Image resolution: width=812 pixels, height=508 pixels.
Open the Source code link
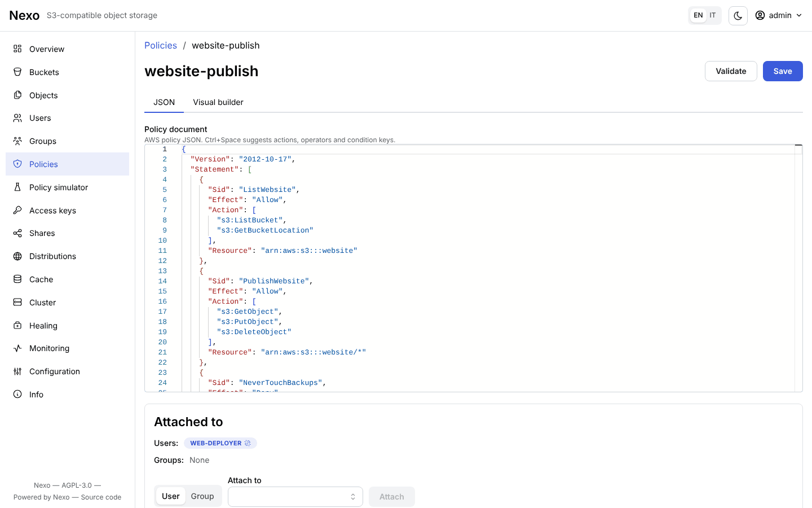point(101,497)
